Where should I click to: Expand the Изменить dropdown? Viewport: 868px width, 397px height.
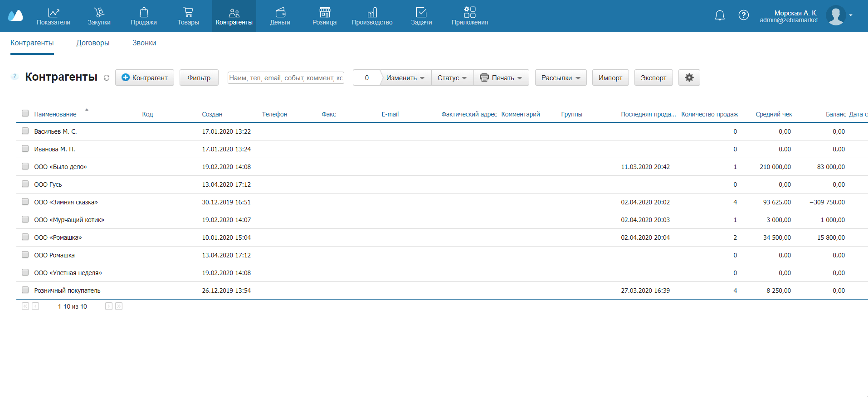405,78
